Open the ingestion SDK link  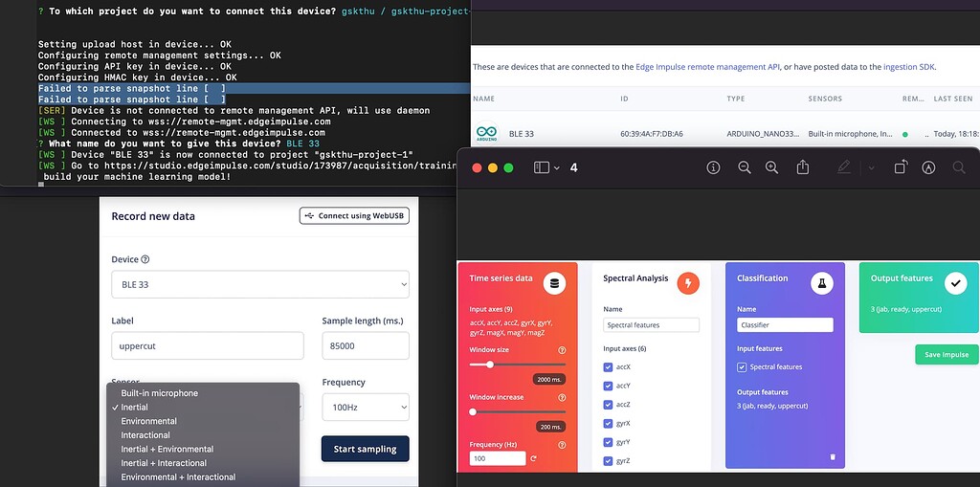(x=909, y=67)
